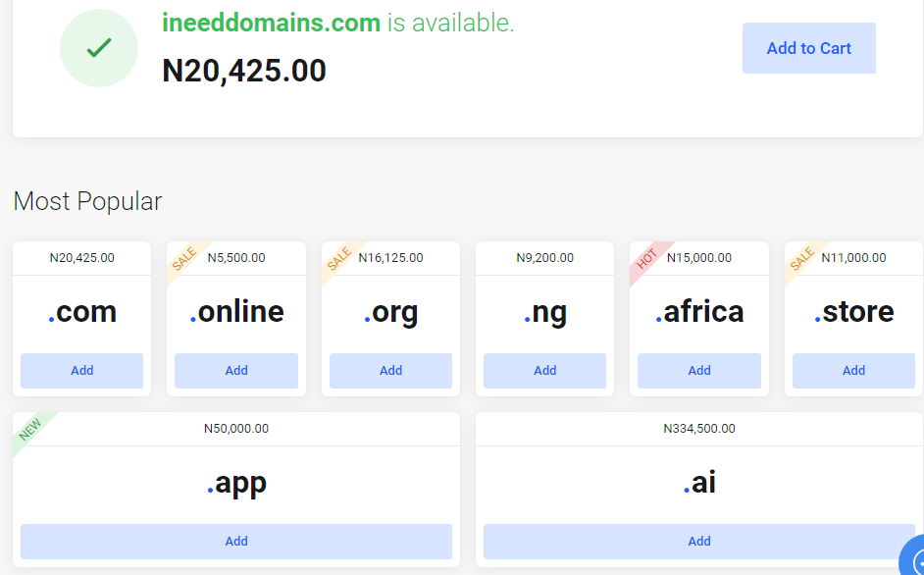Add the .org domain
This screenshot has height=575, width=924.
[x=390, y=371]
